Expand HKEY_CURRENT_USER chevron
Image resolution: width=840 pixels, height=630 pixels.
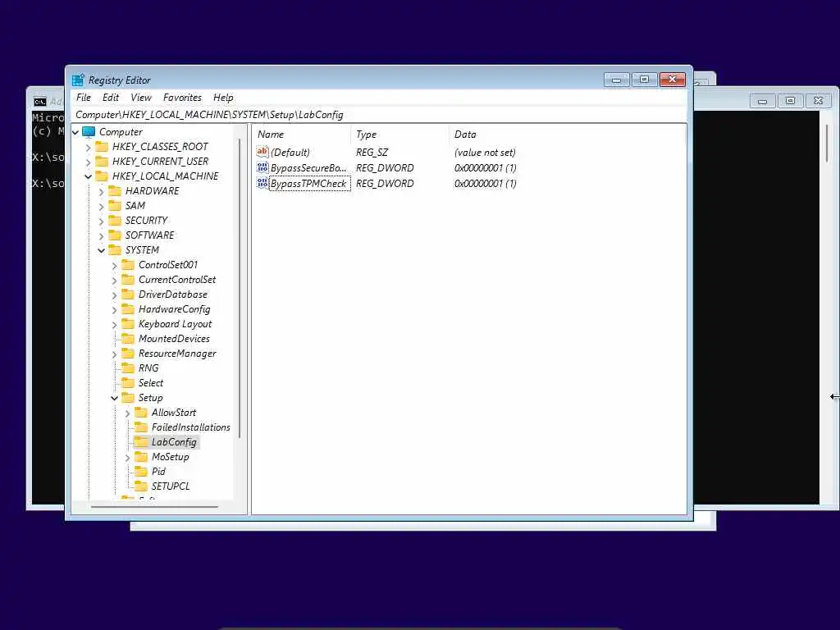pyautogui.click(x=89, y=162)
